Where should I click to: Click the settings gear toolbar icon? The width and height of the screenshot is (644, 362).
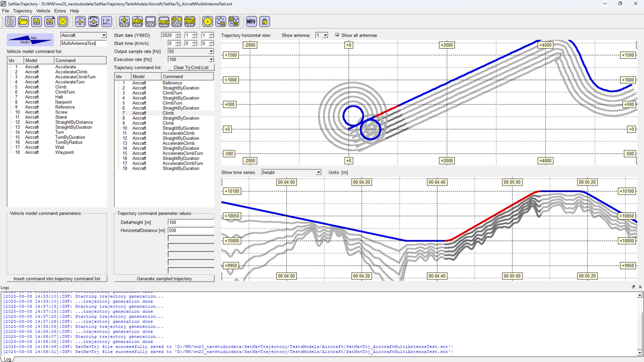click(x=207, y=21)
